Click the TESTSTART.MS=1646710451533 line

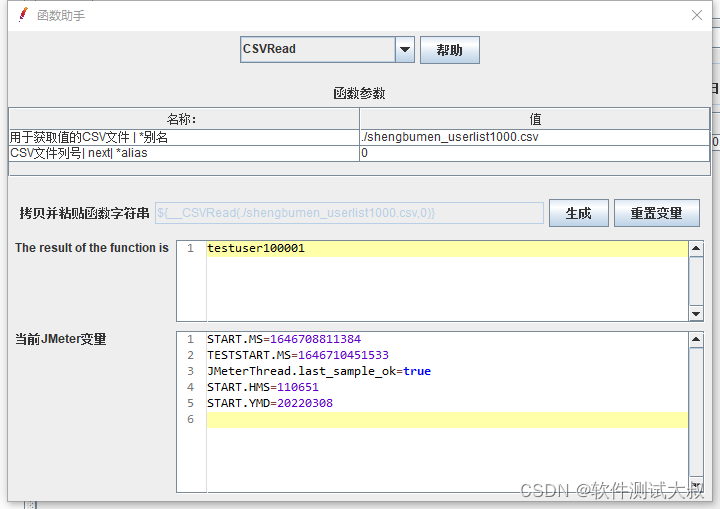coord(298,355)
